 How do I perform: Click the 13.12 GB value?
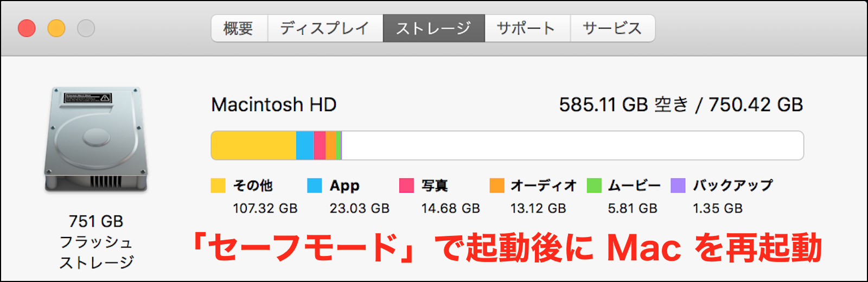(538, 208)
